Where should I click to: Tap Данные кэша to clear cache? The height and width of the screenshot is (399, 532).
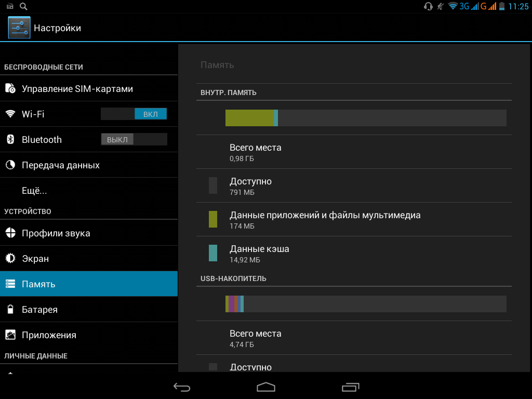[354, 253]
